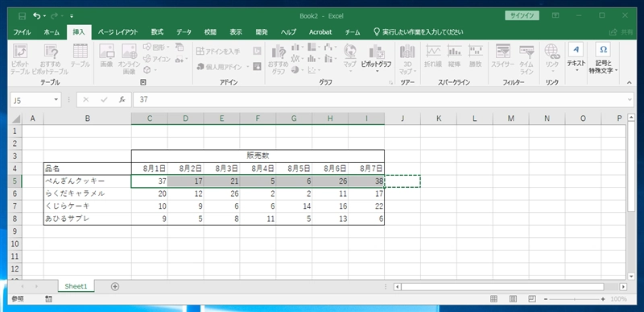
Task: Open the Name Box dropdown arrow
Action: pos(56,100)
